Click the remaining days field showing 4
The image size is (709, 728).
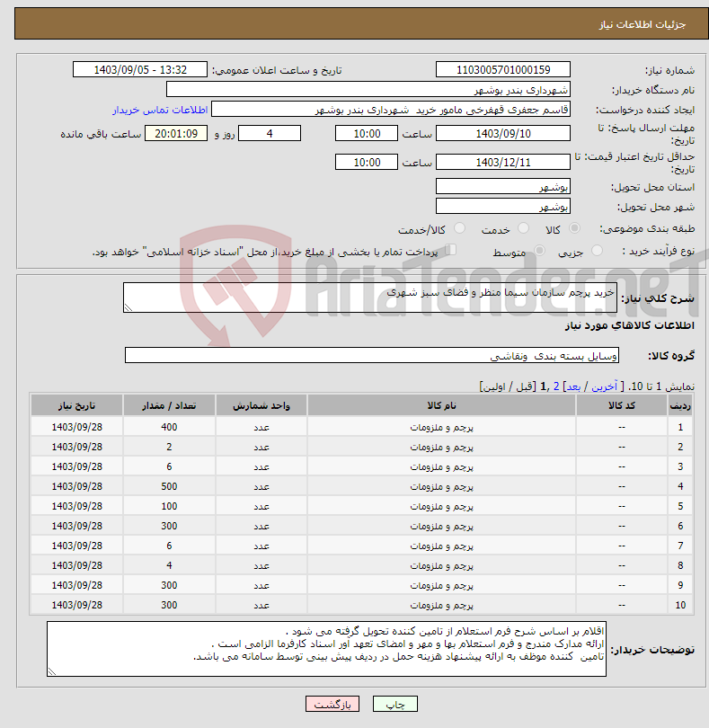(x=270, y=134)
